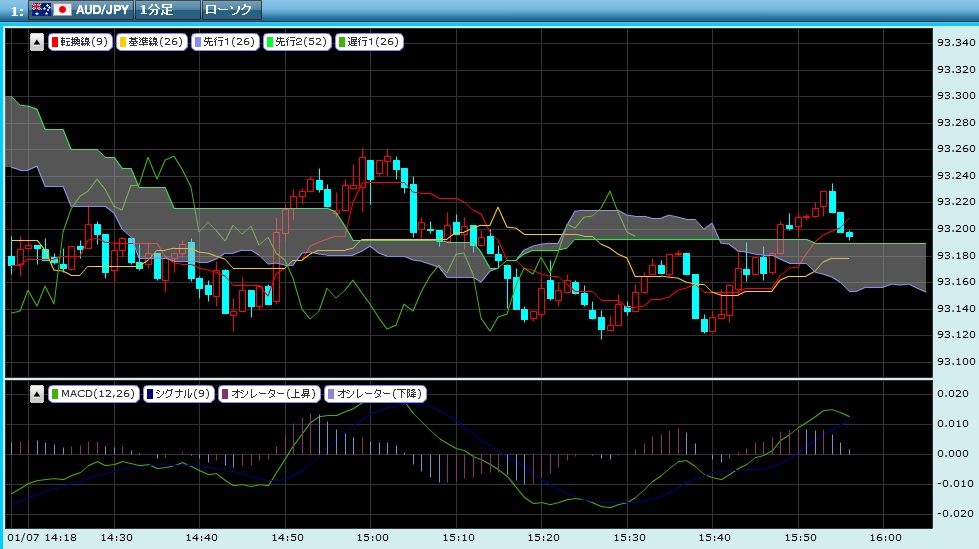
Task: Click the 0.020 MACD axis label
Action: point(953,393)
